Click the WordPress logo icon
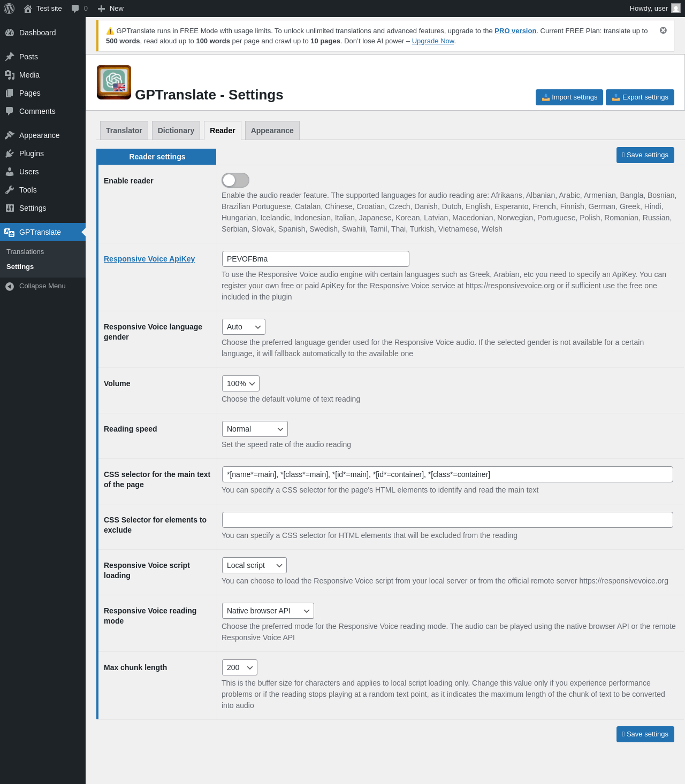The image size is (685, 784). (x=9, y=9)
